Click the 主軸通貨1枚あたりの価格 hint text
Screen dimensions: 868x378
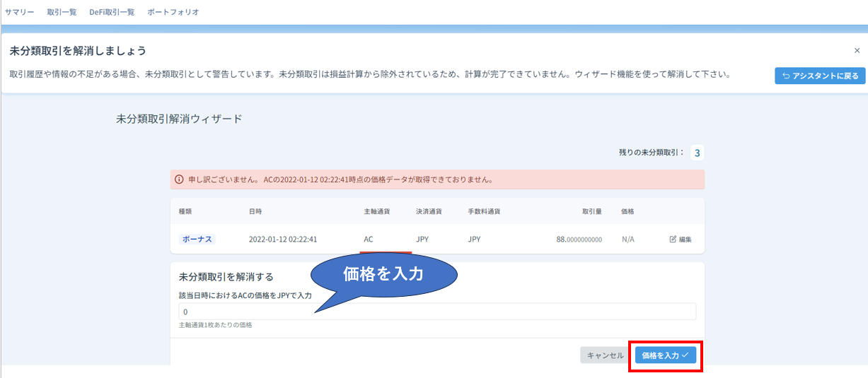click(x=216, y=325)
